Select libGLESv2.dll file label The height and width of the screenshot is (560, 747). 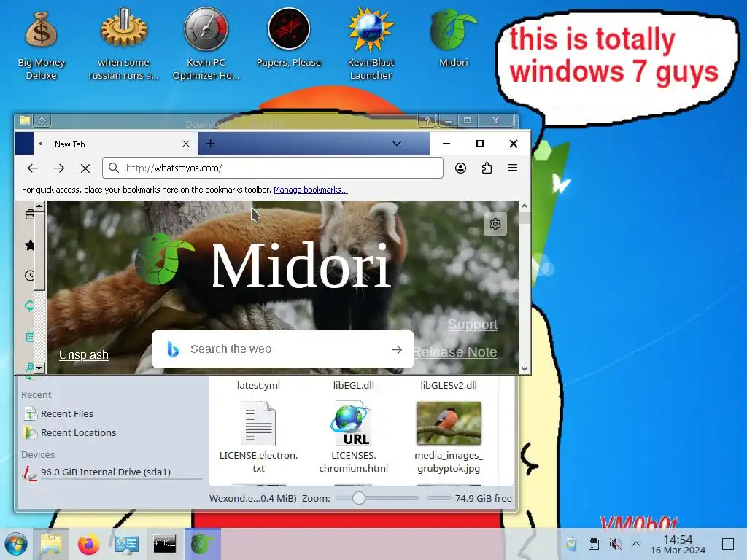click(449, 385)
